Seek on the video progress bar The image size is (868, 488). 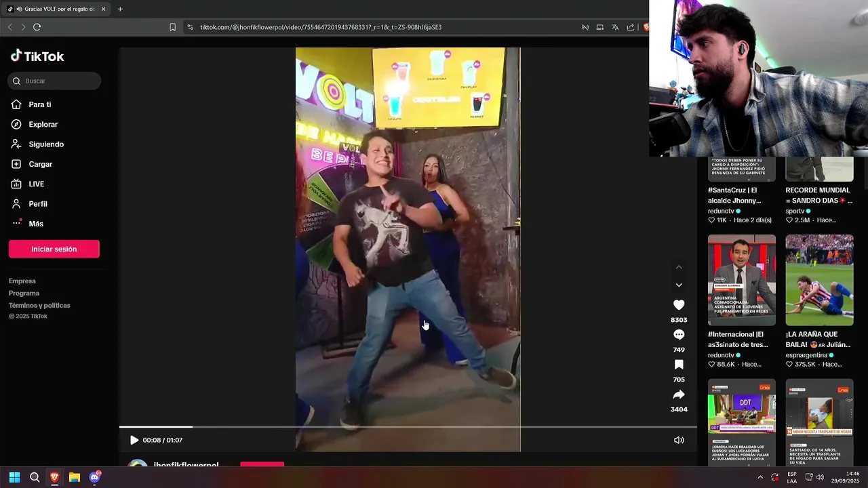[408, 427]
